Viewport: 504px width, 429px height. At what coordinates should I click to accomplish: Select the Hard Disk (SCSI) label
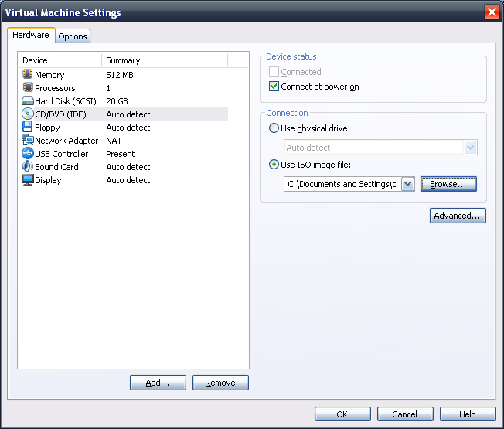pos(66,101)
